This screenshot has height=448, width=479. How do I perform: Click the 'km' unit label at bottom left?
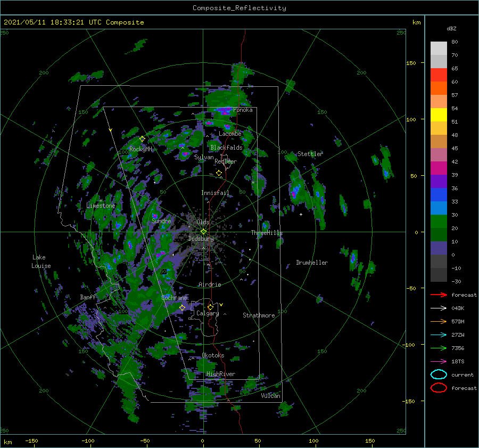click(x=8, y=442)
